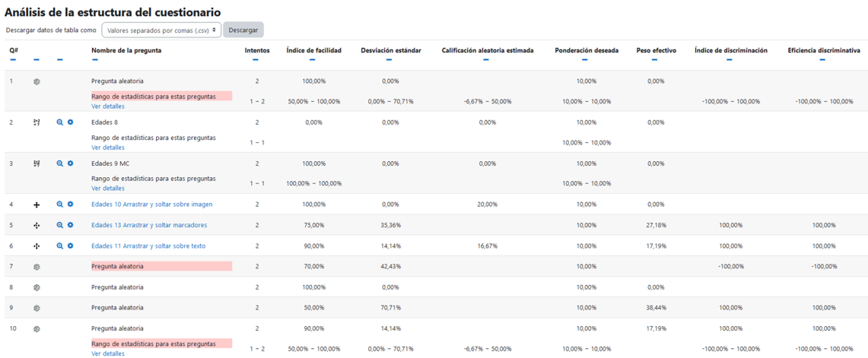
Task: Expand Ver detalles under Edades 8
Action: [x=108, y=147]
